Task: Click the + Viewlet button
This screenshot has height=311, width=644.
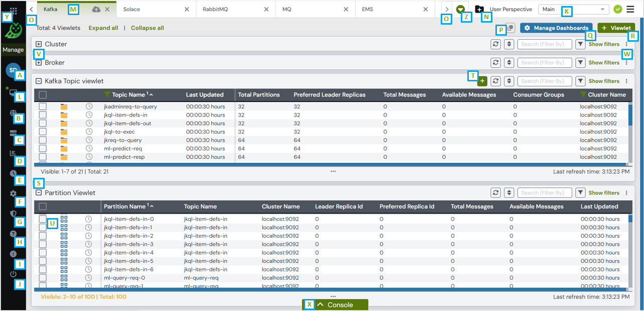Action: pos(616,28)
